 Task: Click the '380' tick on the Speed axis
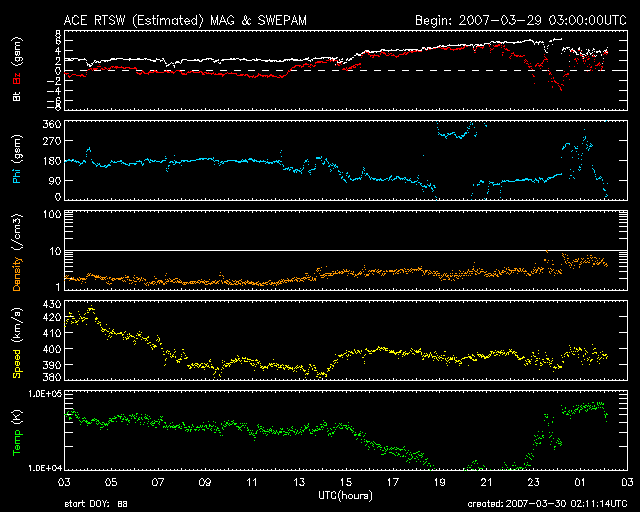point(52,377)
